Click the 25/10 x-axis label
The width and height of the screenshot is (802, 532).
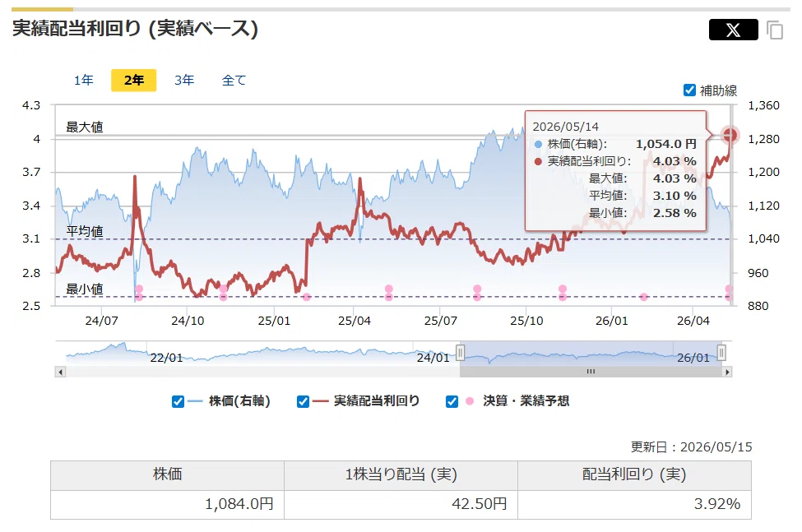pyautogui.click(x=526, y=321)
